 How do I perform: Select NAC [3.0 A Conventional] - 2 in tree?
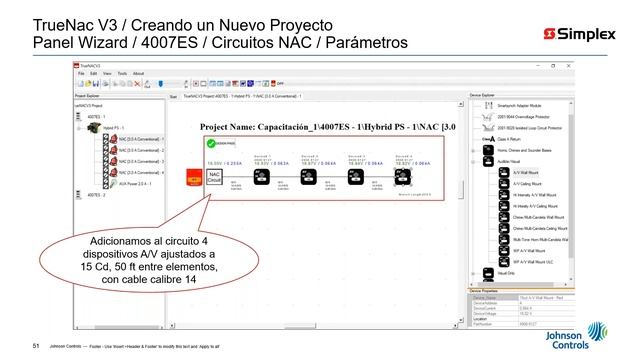[x=141, y=150]
